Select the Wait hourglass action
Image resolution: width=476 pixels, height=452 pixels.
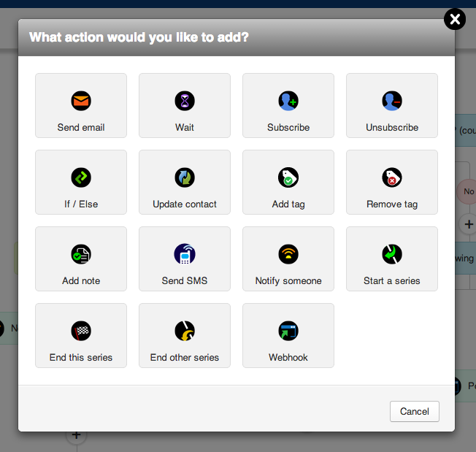tap(185, 105)
